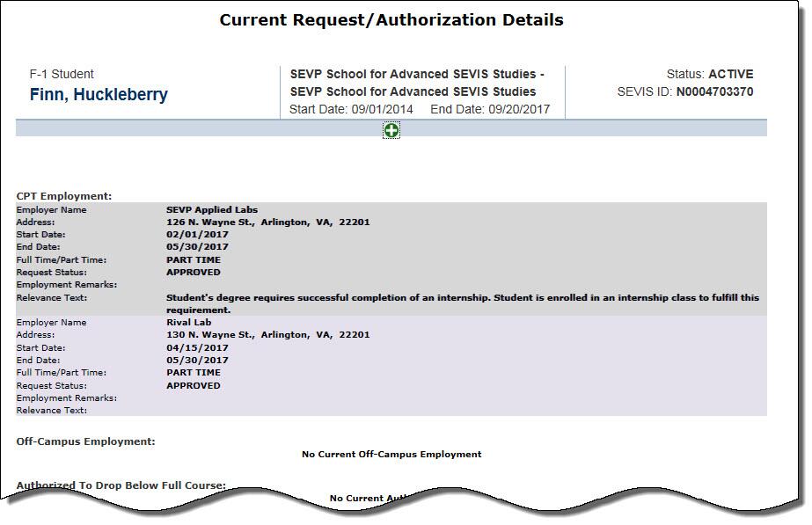Click the SEVP School for Advanced SEVIS Studies name
Viewport: 812px width, 525px height.
(416, 83)
